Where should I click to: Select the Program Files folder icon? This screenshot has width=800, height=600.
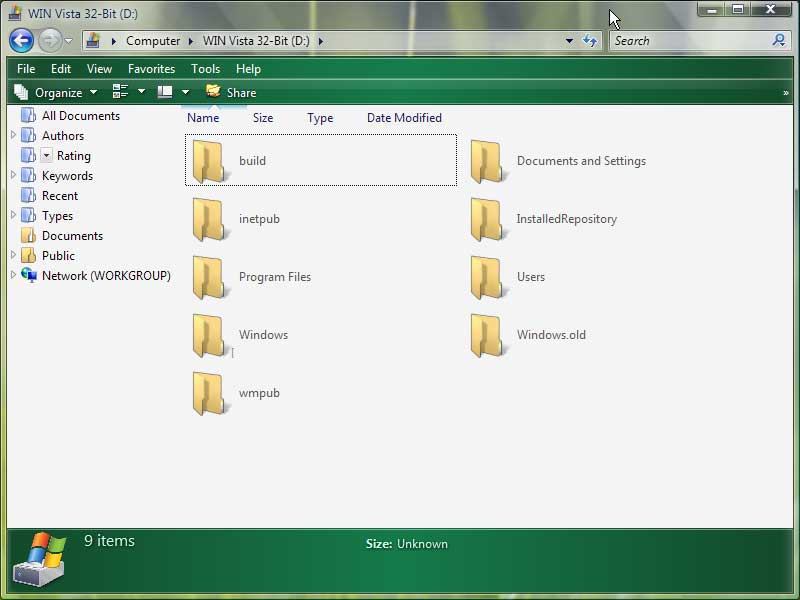[209, 277]
